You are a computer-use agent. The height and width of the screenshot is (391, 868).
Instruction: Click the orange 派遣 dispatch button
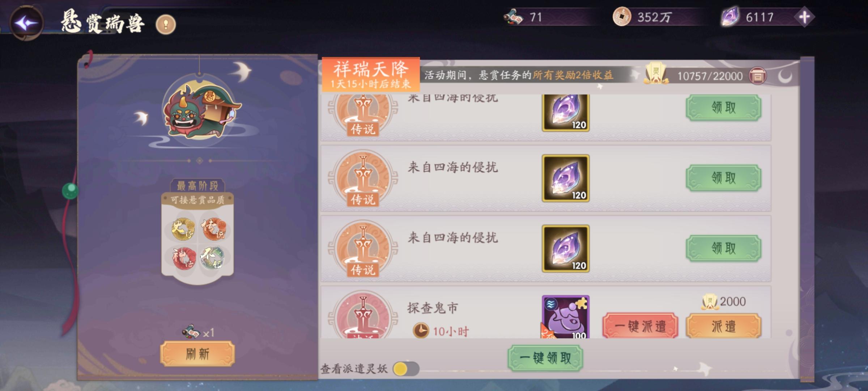(724, 326)
